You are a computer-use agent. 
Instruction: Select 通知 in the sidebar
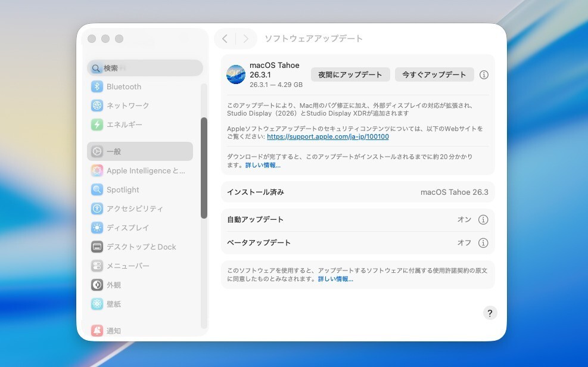113,331
